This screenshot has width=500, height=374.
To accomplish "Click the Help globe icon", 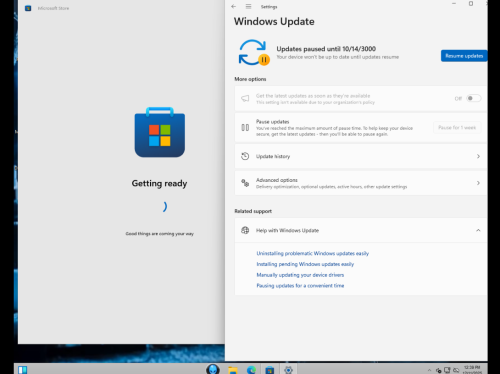I will coord(245,230).
